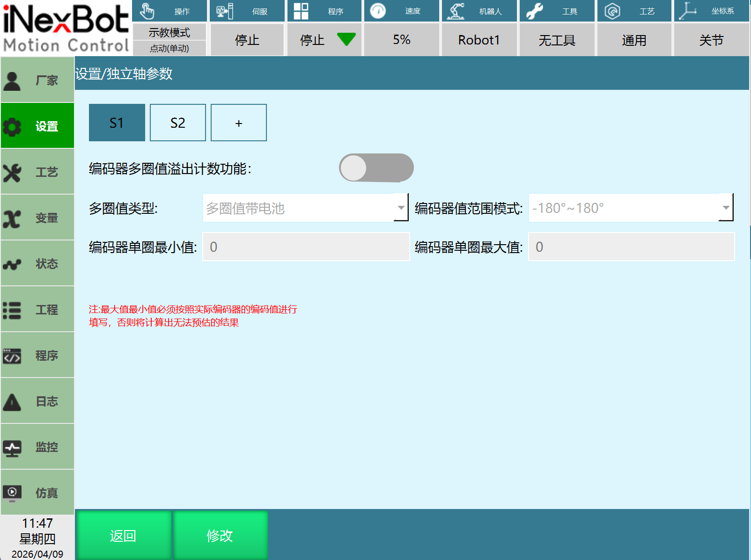Viewport: 751px width, 560px height.
Task: Select the 状态 (Status) sidebar icon
Action: (x=37, y=263)
